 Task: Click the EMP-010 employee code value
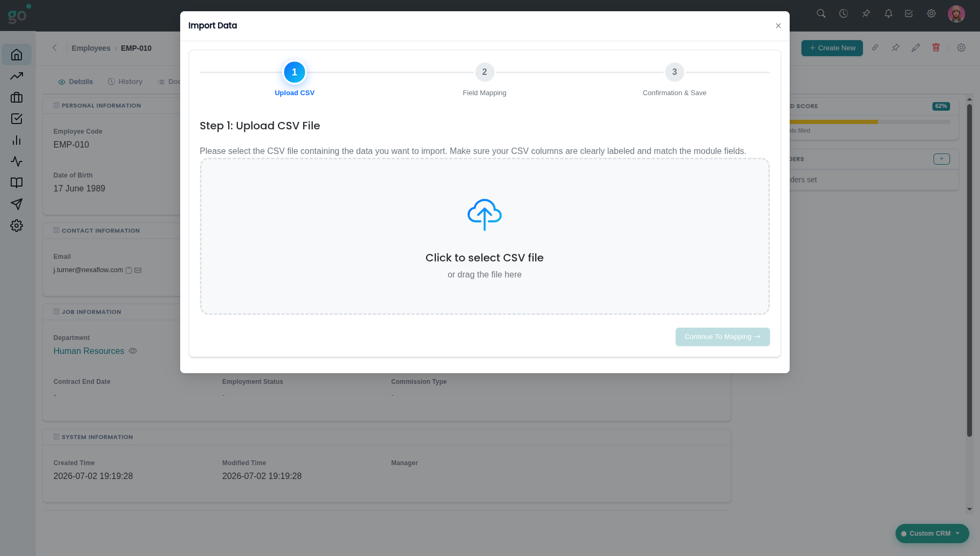pos(71,145)
